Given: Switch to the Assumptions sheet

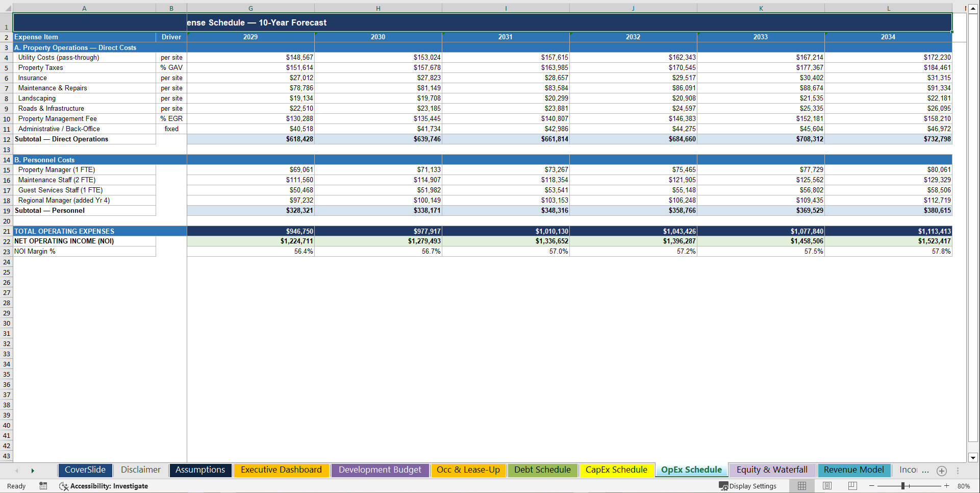Looking at the screenshot, I should point(200,470).
